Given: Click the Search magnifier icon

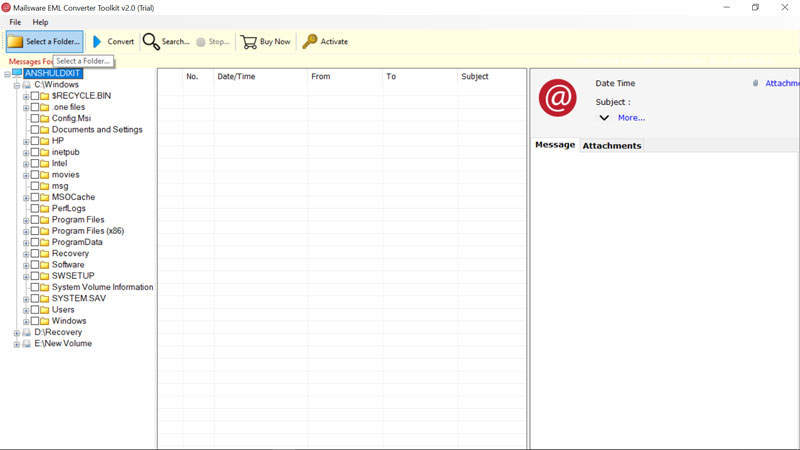Looking at the screenshot, I should tap(151, 42).
